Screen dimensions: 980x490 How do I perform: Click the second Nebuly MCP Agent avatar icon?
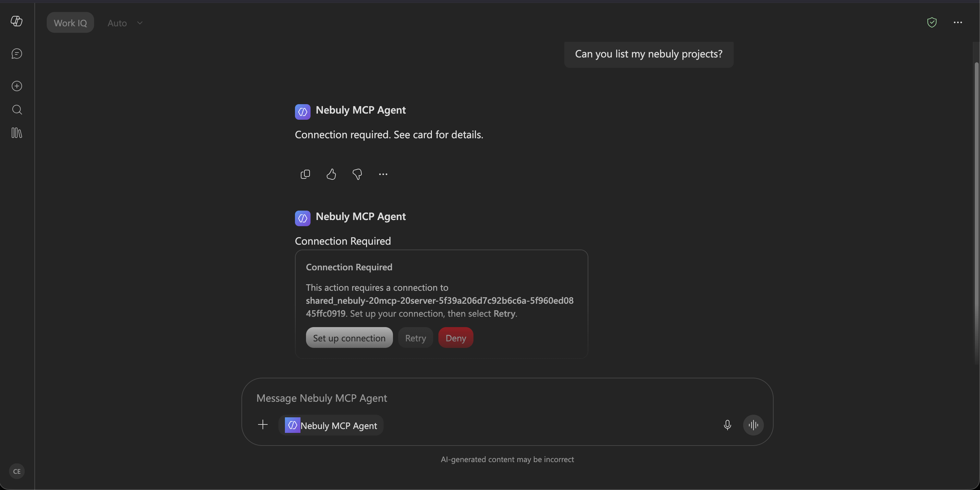(x=302, y=218)
